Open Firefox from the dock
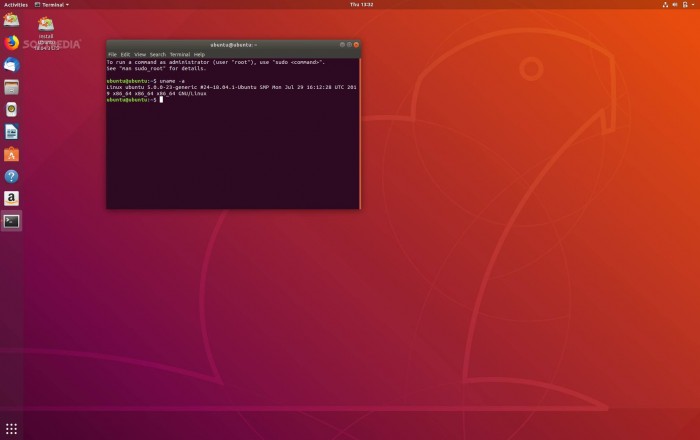 coord(11,42)
